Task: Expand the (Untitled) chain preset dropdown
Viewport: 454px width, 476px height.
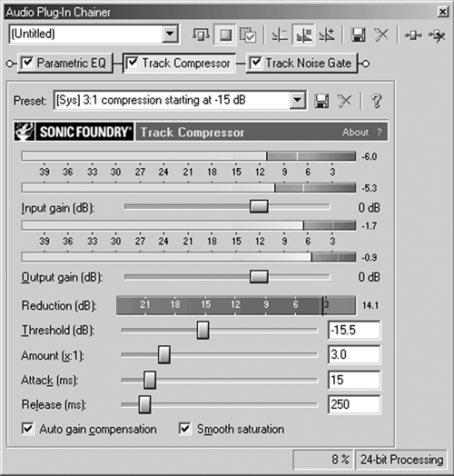Action: click(170, 34)
